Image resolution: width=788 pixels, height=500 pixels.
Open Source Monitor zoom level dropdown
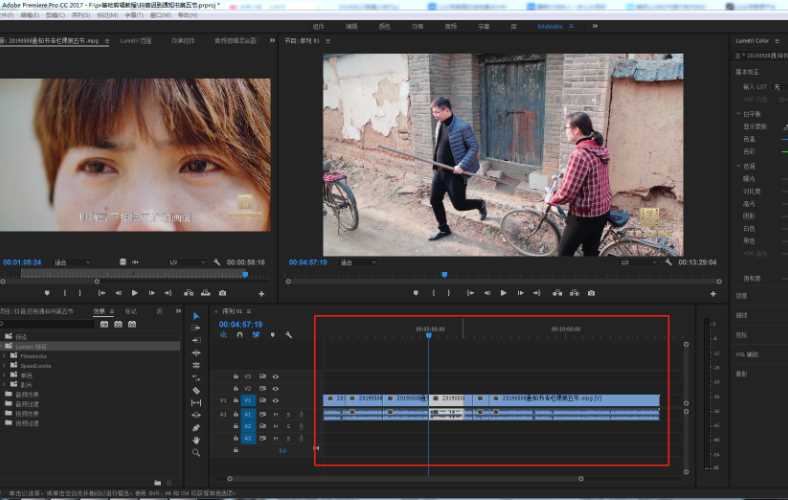click(72, 262)
